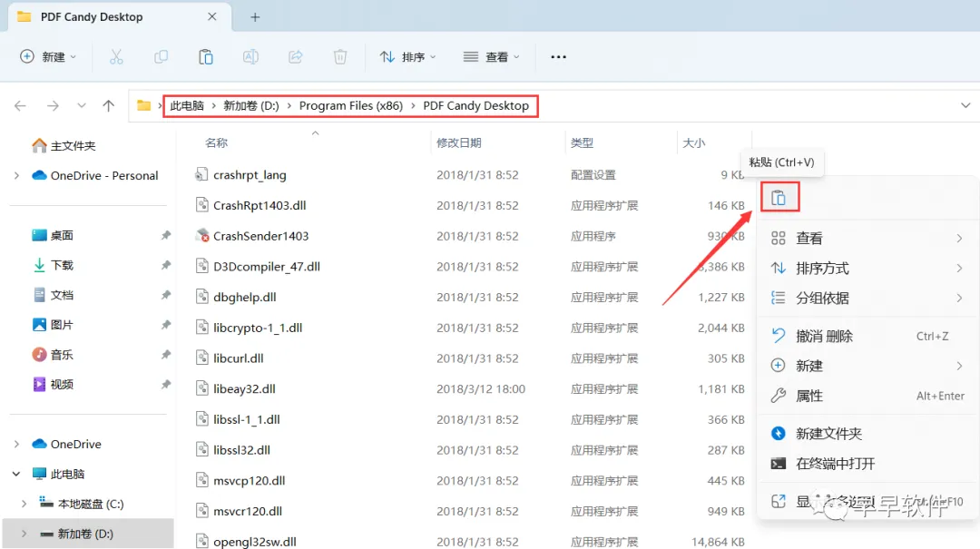Click the Paste icon in context menu

(x=779, y=198)
